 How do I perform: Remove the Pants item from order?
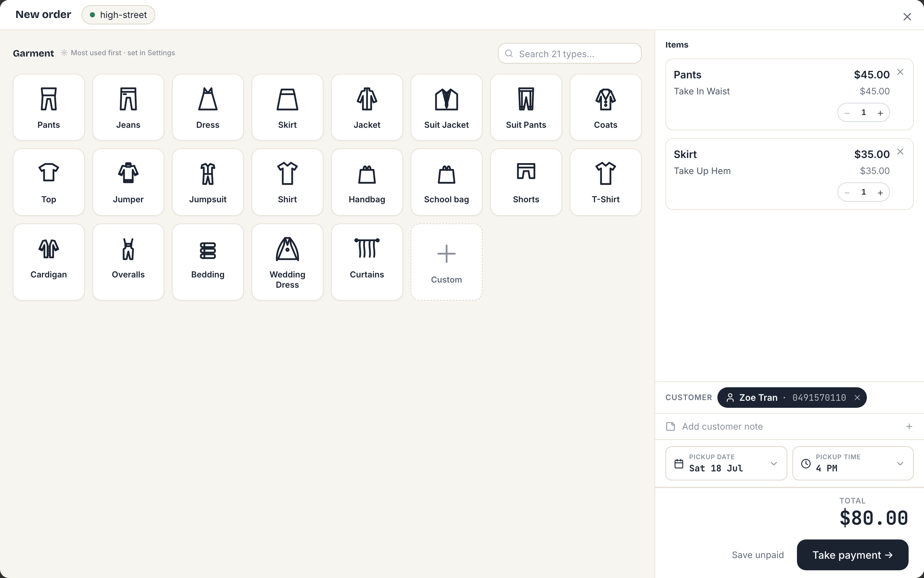point(900,72)
